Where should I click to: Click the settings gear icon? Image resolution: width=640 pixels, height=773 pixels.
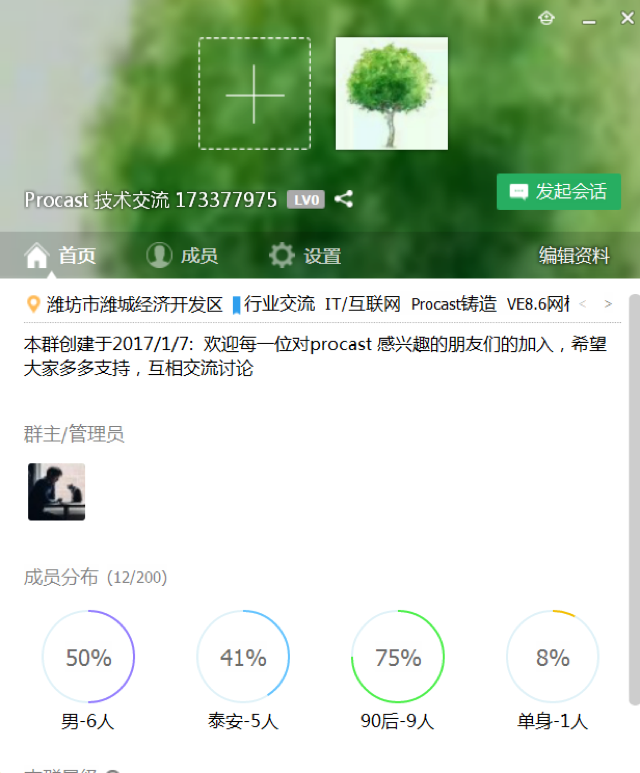click(x=282, y=255)
